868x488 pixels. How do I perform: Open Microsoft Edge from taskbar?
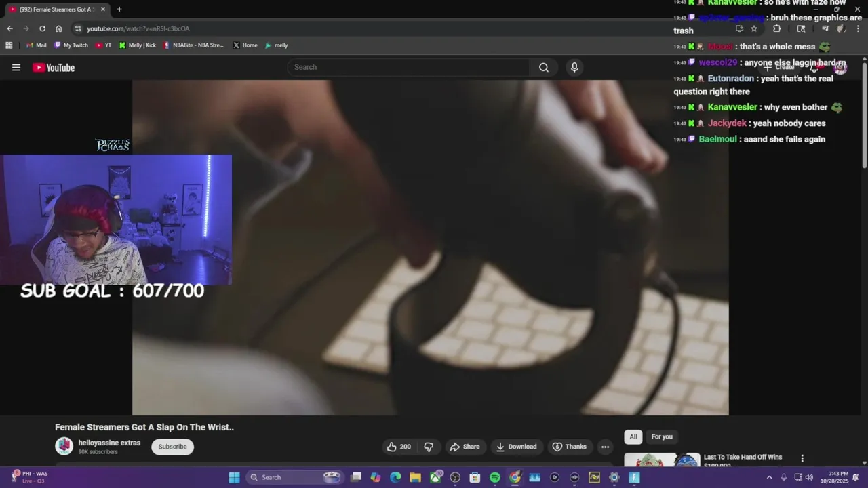point(395,477)
